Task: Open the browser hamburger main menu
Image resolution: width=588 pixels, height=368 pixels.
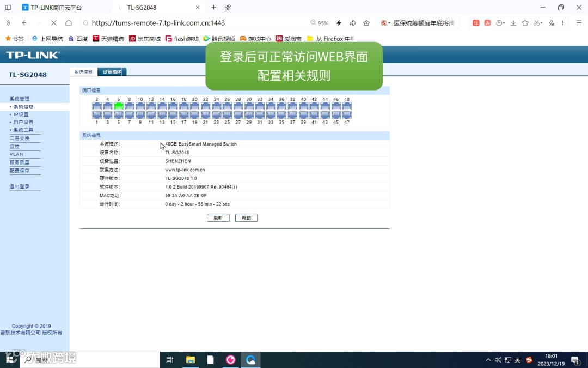Action: pos(579,23)
